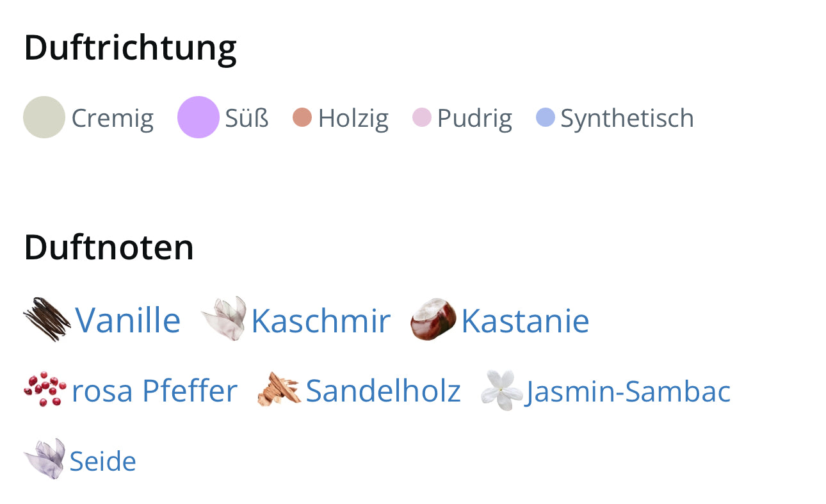Open the Jasmin-Sambac note link
This screenshot has height=504, width=826.
tap(628, 391)
